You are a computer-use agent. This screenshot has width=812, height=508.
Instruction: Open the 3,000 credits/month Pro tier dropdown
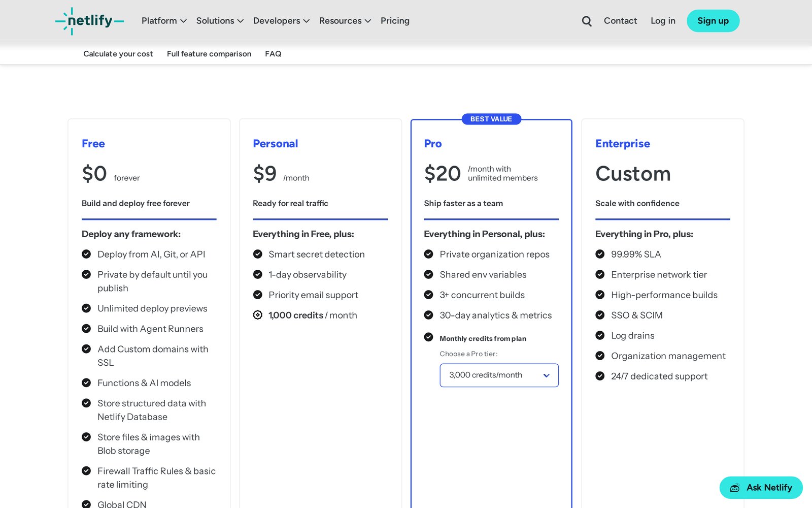pyautogui.click(x=499, y=375)
